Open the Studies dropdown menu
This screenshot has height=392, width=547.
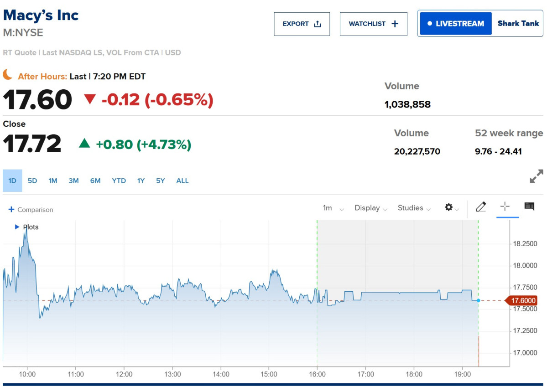(x=414, y=208)
